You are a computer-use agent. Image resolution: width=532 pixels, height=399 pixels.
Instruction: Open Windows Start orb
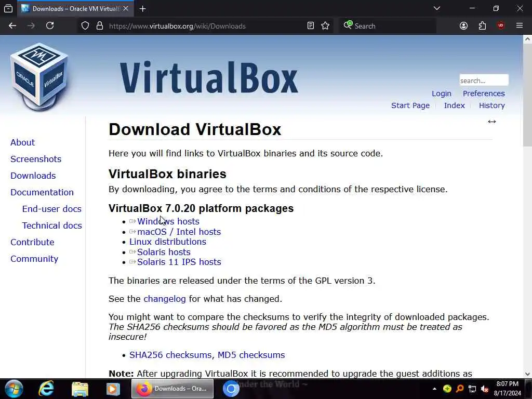(x=14, y=389)
